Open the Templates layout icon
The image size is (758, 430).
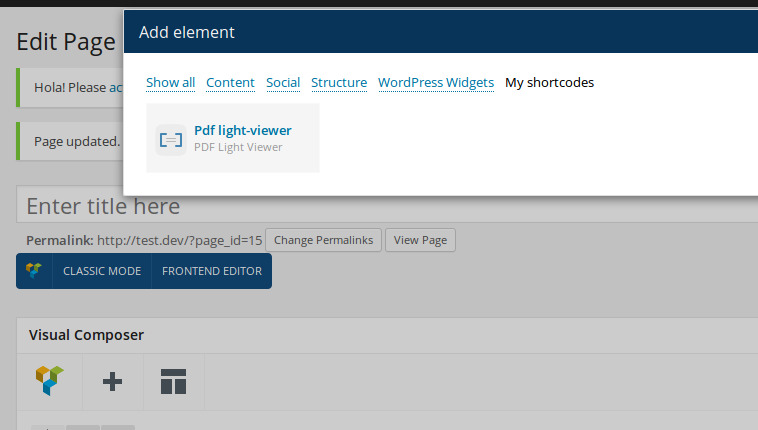[173, 381]
